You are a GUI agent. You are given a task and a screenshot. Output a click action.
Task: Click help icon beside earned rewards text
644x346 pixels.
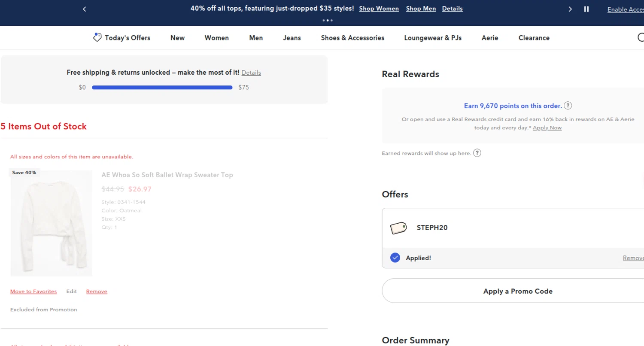pos(477,153)
